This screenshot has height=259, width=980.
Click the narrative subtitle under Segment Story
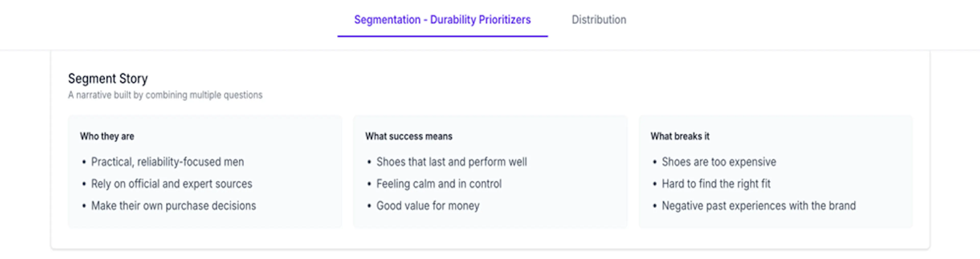[x=165, y=95]
